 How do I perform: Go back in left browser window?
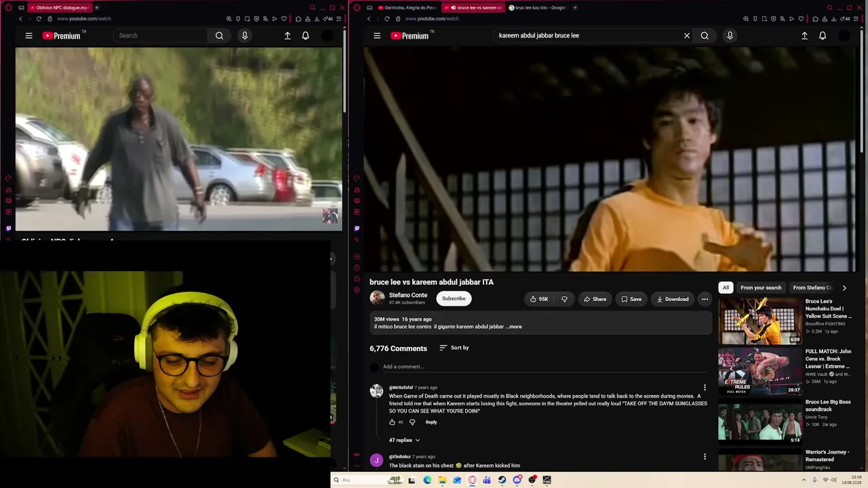[21, 19]
